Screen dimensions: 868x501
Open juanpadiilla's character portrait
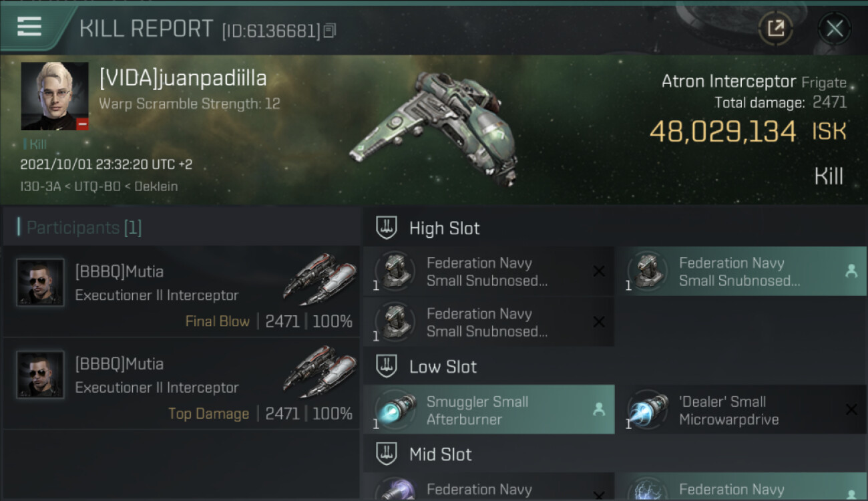55,96
